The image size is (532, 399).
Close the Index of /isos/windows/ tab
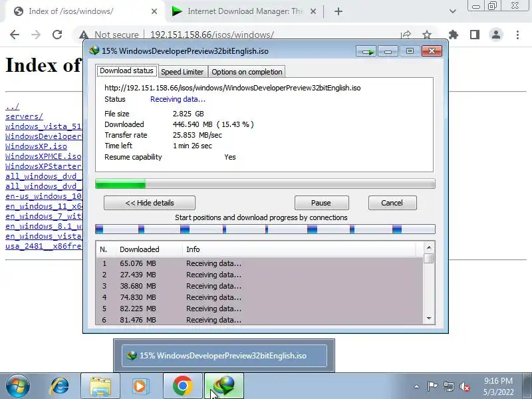click(x=154, y=11)
